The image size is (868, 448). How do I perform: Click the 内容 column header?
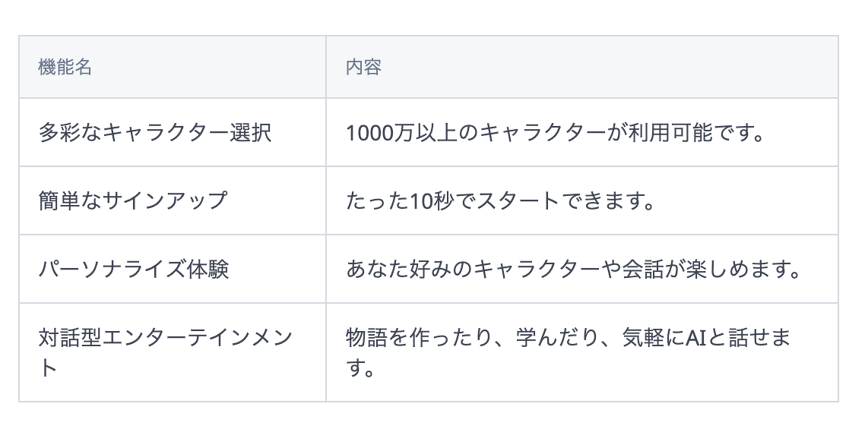click(x=581, y=67)
